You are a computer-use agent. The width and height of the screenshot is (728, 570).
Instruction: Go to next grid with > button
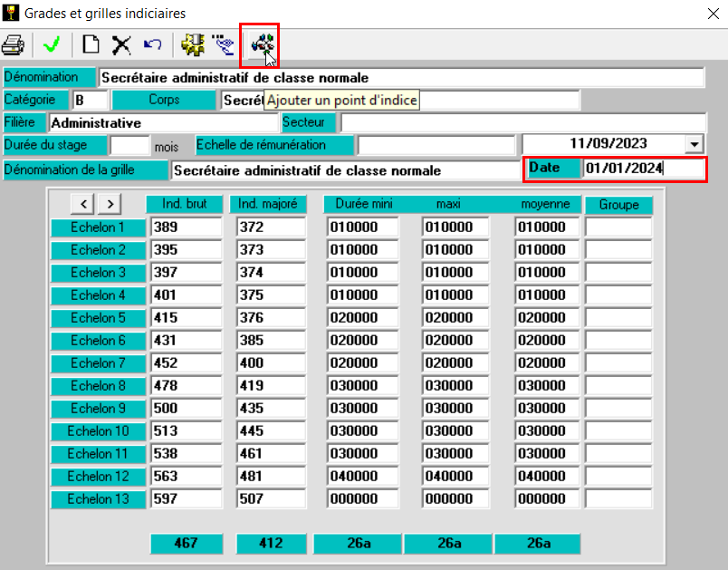(x=109, y=205)
